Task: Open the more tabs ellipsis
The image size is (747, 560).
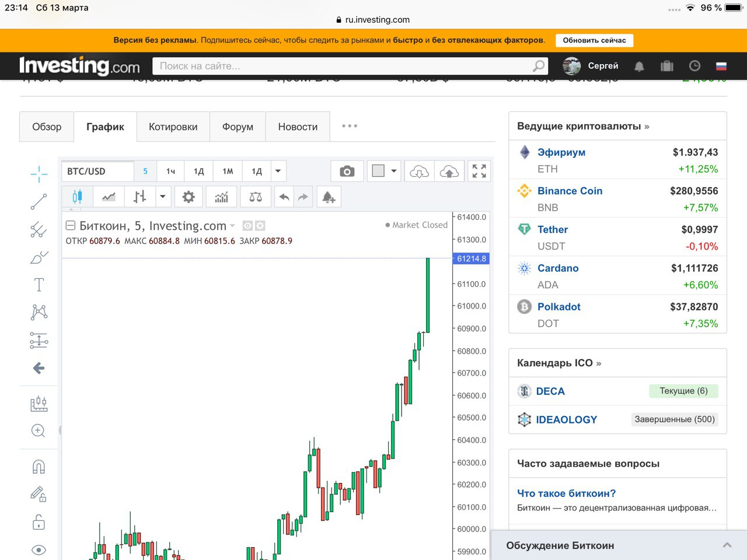Action: [x=350, y=126]
